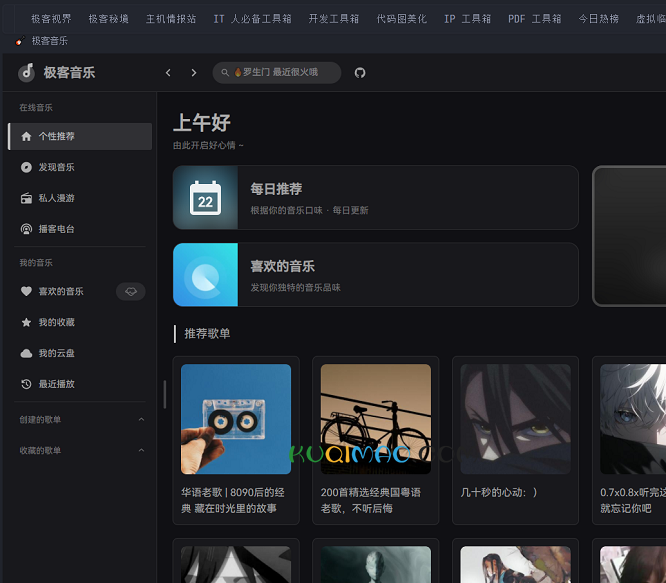Open the 开发工具箱 bookmark
This screenshot has width=666, height=583.
(333, 19)
